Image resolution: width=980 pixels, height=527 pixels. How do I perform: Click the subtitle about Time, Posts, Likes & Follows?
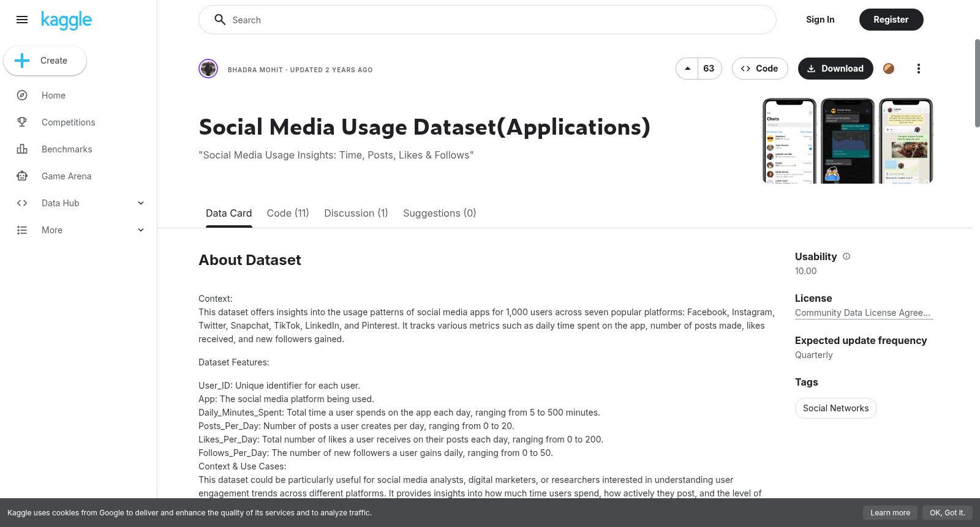[x=336, y=155]
